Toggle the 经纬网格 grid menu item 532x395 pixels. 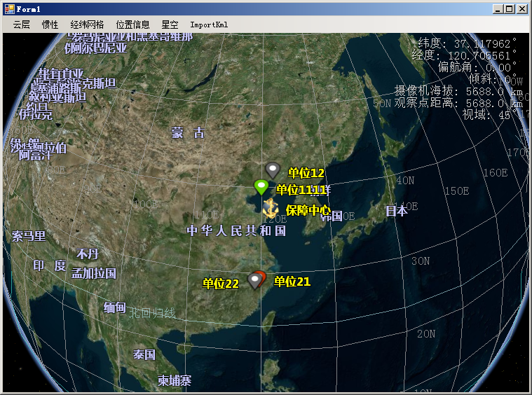tap(87, 25)
